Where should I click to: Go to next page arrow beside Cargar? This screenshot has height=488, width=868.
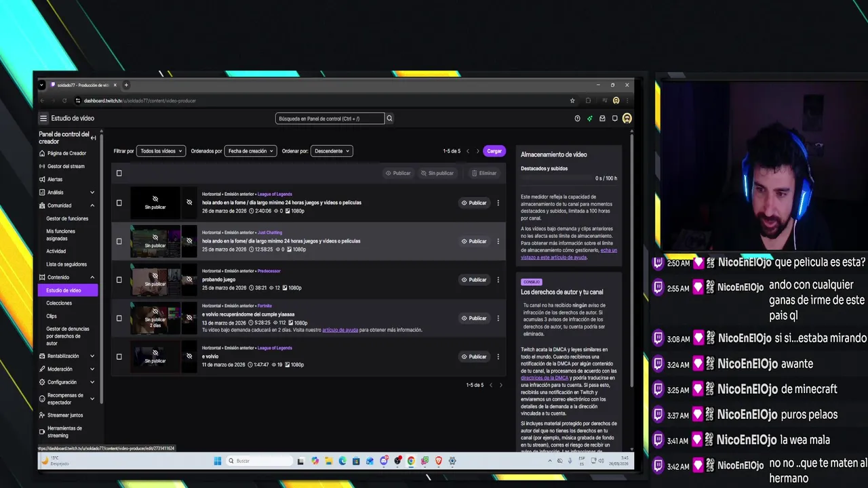(x=477, y=151)
